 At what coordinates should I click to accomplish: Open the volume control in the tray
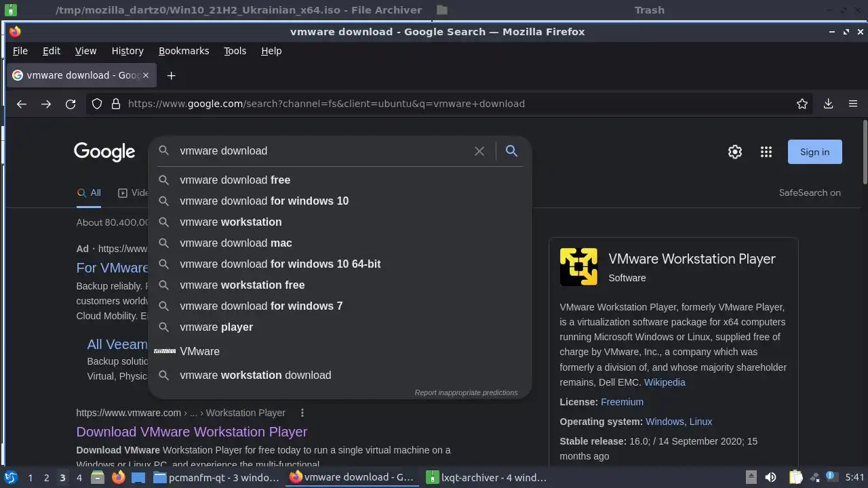(x=770, y=477)
